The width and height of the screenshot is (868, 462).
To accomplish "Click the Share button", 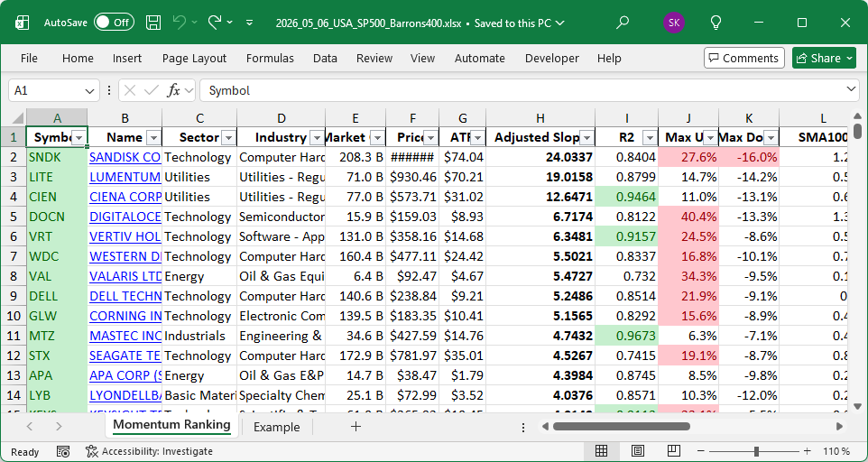I will coord(824,58).
